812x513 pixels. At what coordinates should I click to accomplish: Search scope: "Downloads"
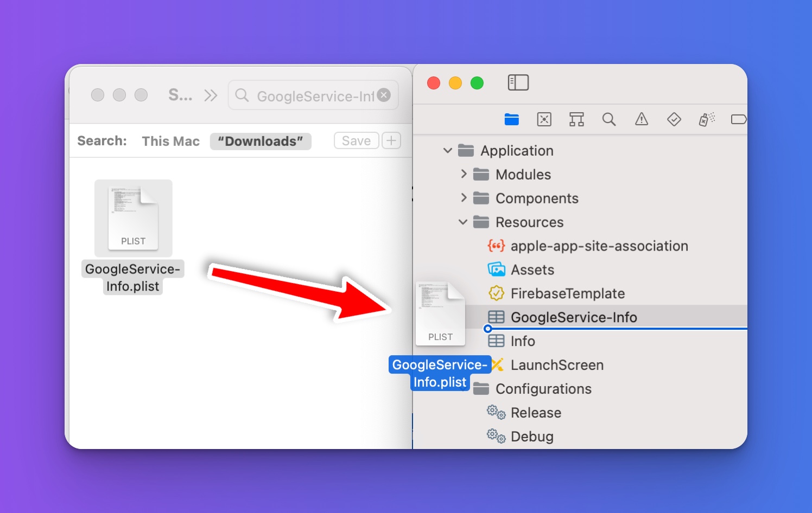click(261, 141)
